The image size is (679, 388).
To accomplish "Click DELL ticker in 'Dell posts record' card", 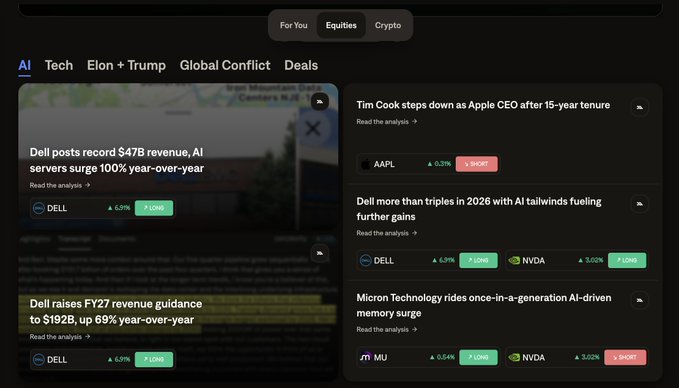I will [57, 208].
